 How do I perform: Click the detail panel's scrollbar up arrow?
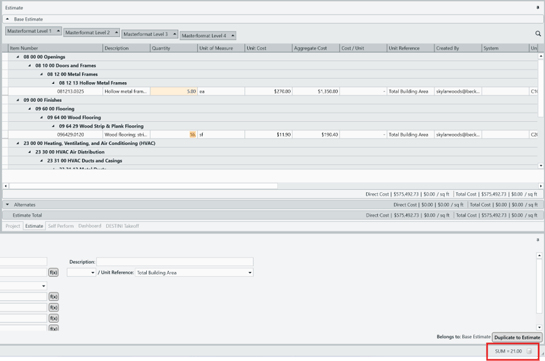pyautogui.click(x=539, y=255)
